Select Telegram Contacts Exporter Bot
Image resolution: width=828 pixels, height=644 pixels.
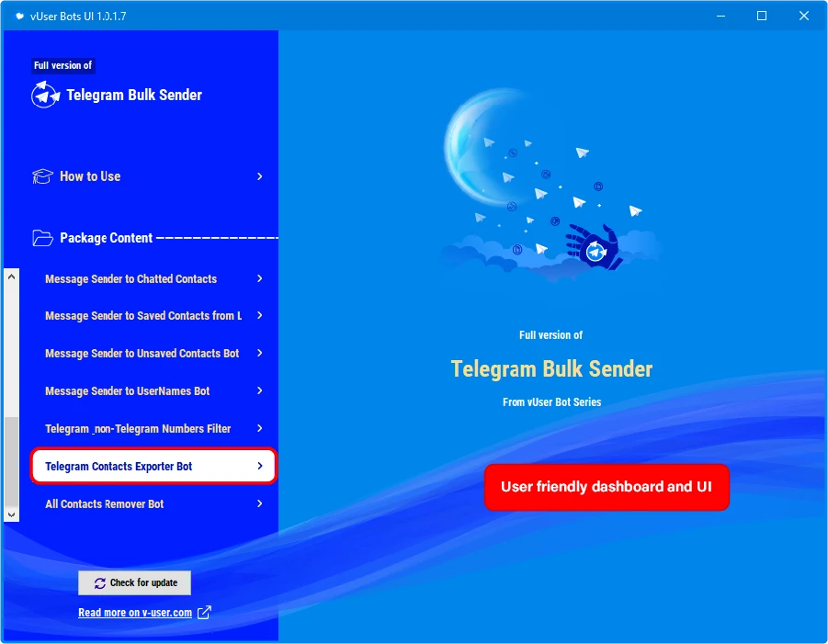(153, 466)
